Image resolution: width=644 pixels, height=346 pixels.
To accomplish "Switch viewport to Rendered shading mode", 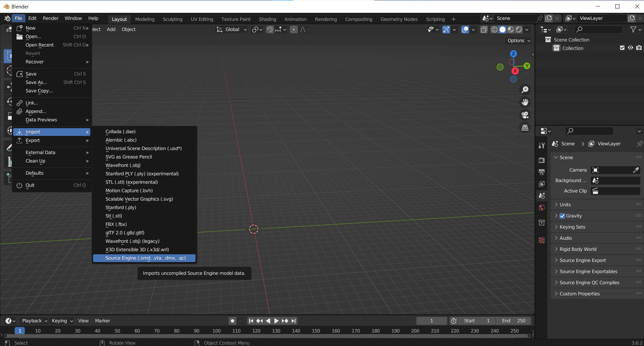I will [x=519, y=30].
